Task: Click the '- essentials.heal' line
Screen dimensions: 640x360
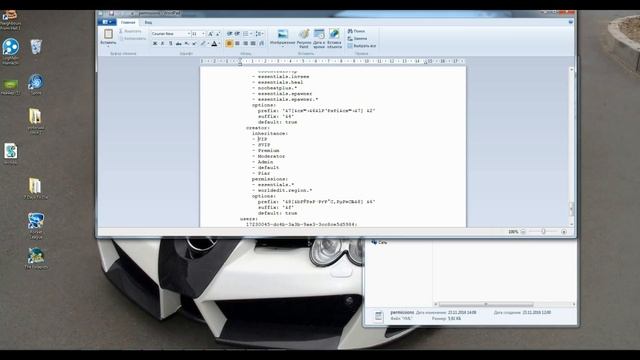Action: click(278, 82)
